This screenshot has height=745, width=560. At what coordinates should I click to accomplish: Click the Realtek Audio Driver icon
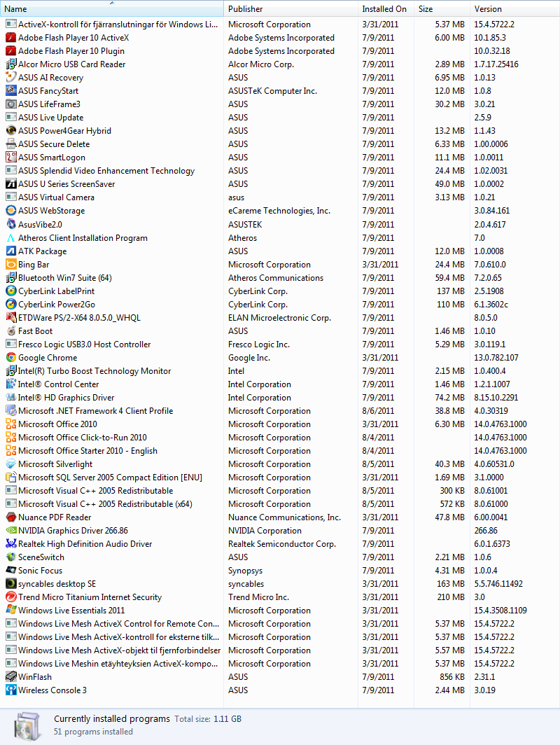click(x=11, y=544)
